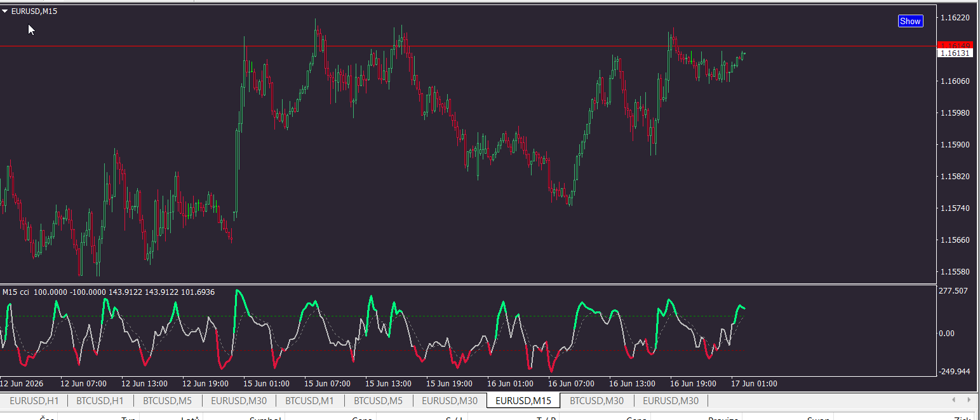Open the BTCUSD,M5 tab right of BTCUSD,M1
This screenshot has width=980, height=420.
[378, 401]
